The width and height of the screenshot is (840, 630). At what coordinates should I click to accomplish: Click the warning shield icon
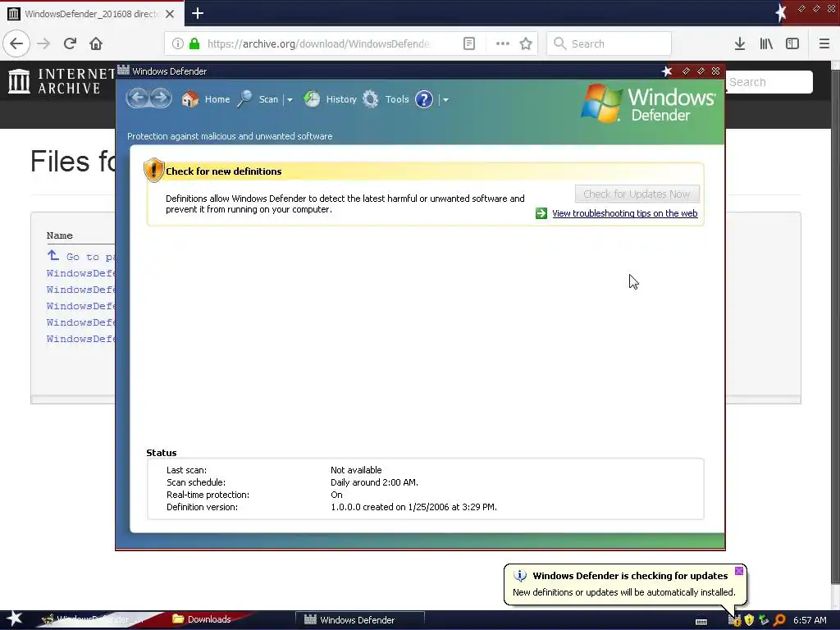pyautogui.click(x=153, y=171)
